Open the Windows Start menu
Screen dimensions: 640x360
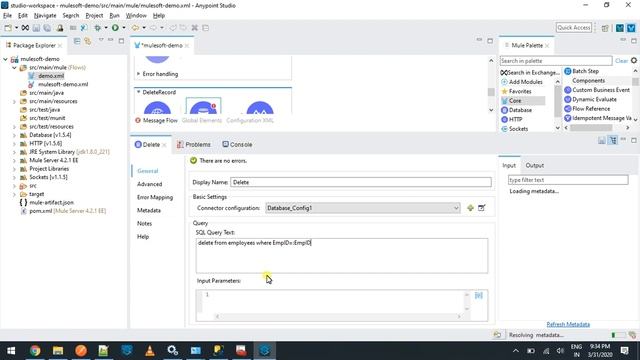point(11,351)
